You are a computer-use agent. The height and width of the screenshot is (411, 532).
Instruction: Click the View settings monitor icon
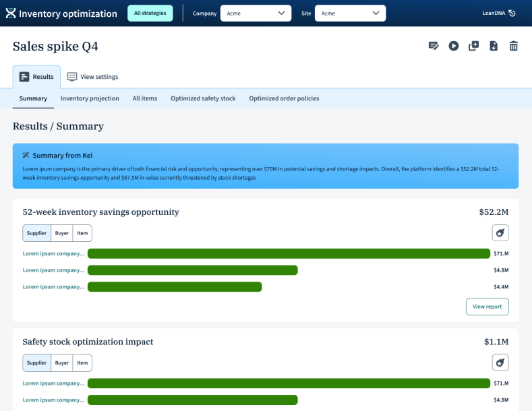click(x=72, y=77)
